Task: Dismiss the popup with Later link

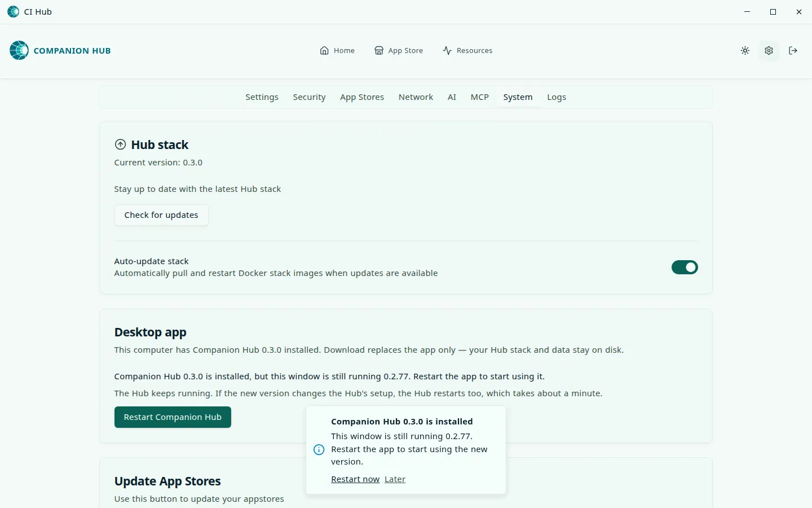Action: pos(395,479)
